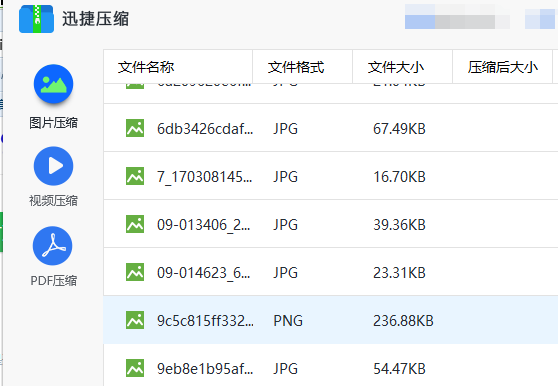Viewport: 558px width, 386px height.
Task: Click image icon of 7_170308145... row
Action: point(135,176)
